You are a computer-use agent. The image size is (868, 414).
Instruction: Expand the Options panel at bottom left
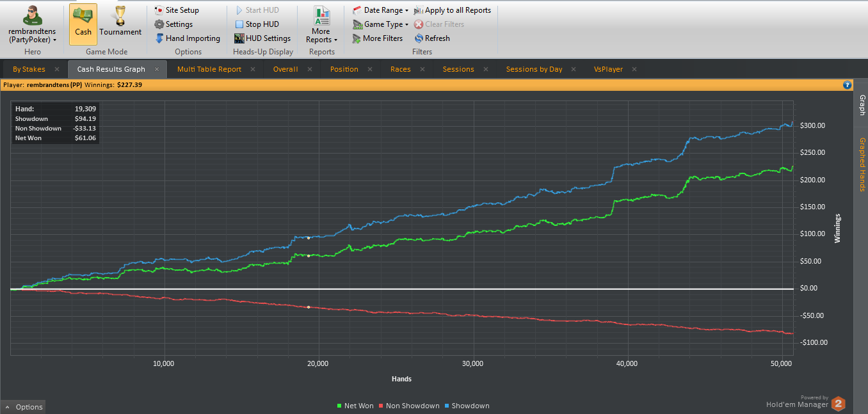click(x=23, y=407)
